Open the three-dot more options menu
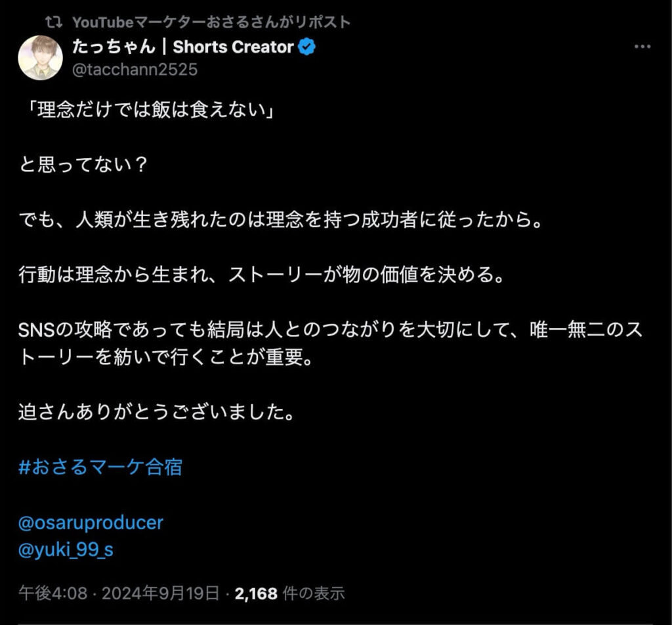This screenshot has width=672, height=625. point(642,47)
